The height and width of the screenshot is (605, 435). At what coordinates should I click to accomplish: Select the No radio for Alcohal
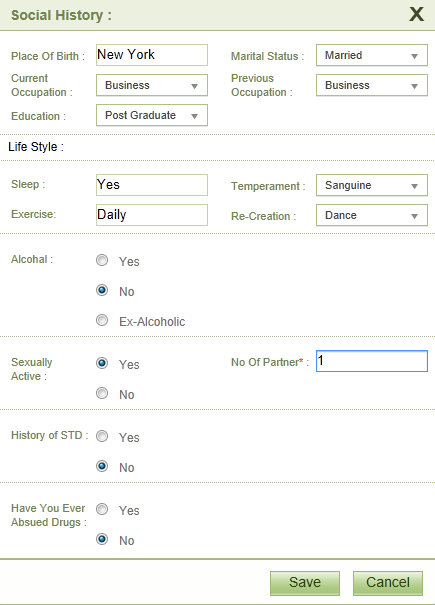pos(102,290)
